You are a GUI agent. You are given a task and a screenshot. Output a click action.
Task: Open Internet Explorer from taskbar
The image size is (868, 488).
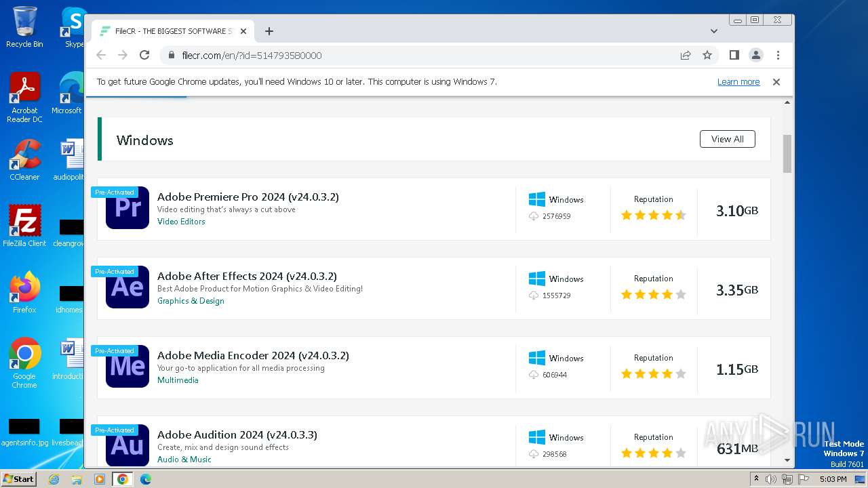[x=54, y=479]
